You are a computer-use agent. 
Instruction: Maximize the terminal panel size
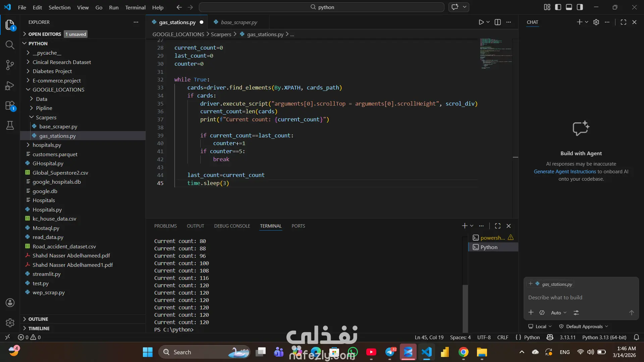click(498, 226)
